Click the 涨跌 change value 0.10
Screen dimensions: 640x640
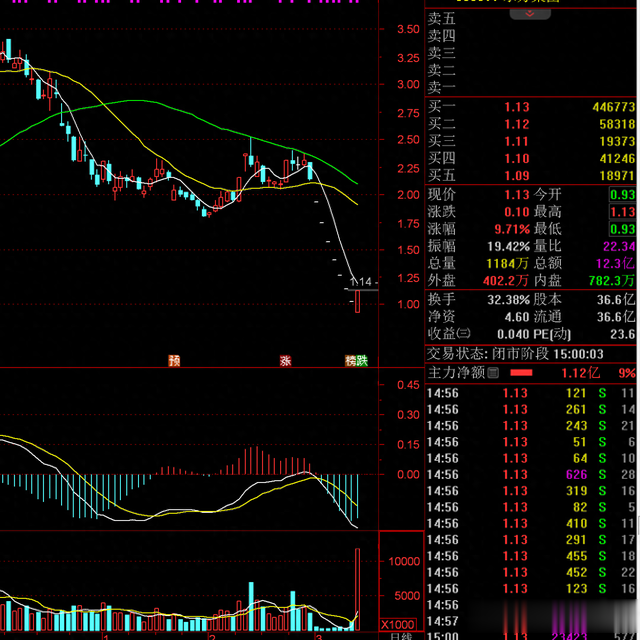(x=517, y=212)
